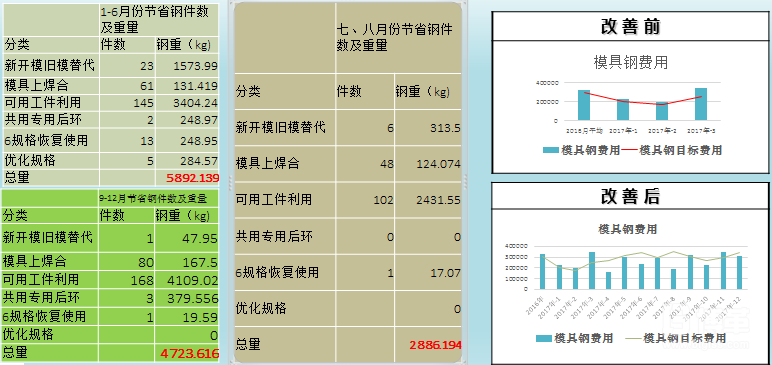This screenshot has width=772, height=365.
Task: Click the piece count 102 cell
Action: 365,200
